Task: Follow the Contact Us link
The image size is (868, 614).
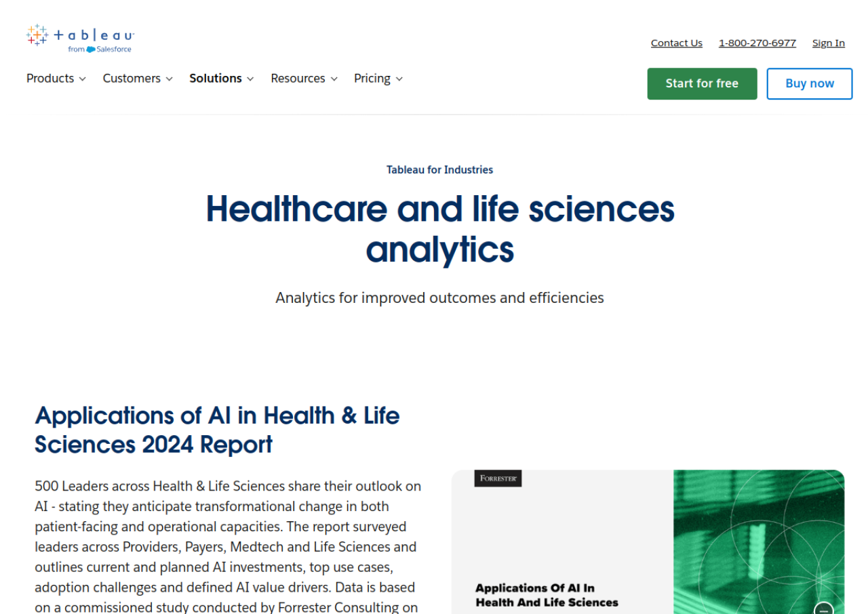Action: (x=677, y=43)
